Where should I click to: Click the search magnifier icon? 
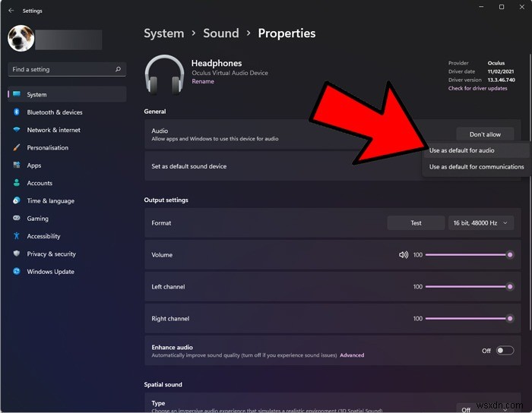[118, 69]
